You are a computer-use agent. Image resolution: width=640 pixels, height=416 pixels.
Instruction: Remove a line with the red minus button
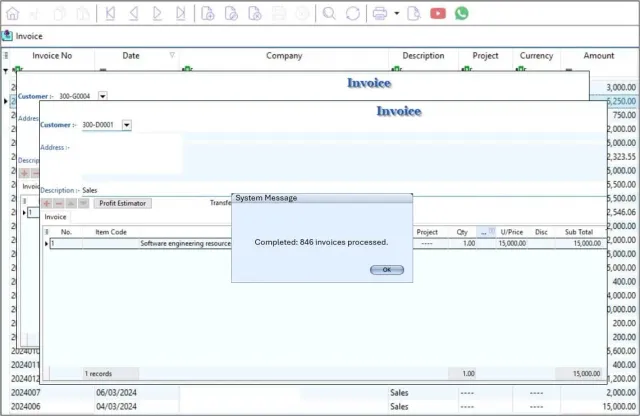coord(59,203)
